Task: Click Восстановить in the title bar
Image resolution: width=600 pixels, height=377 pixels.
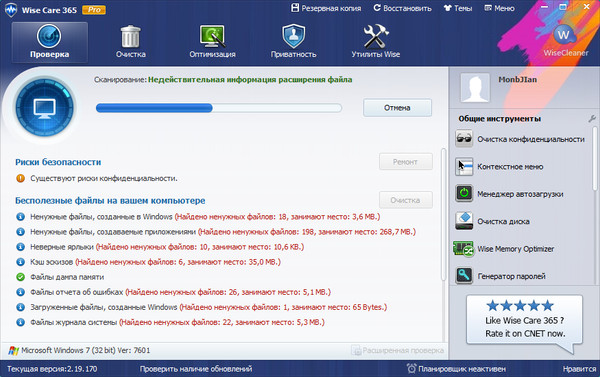Action: [x=403, y=8]
